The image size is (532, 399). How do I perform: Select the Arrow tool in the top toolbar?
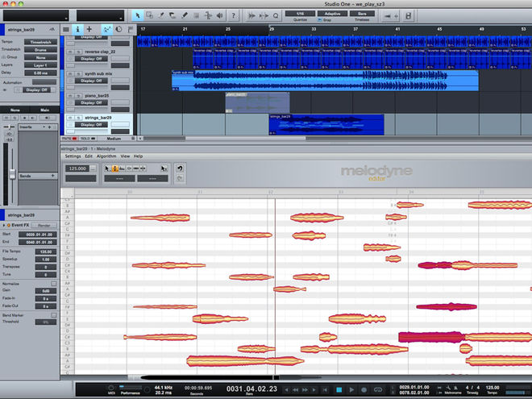[x=137, y=15]
